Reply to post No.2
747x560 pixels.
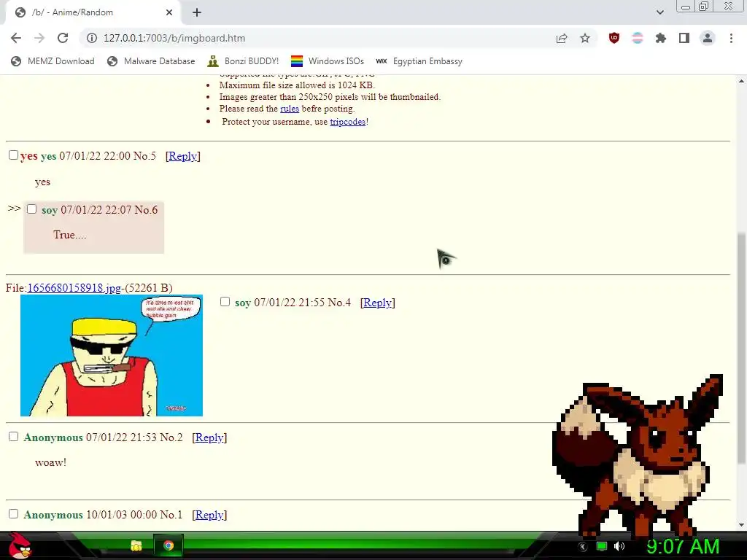(x=209, y=437)
